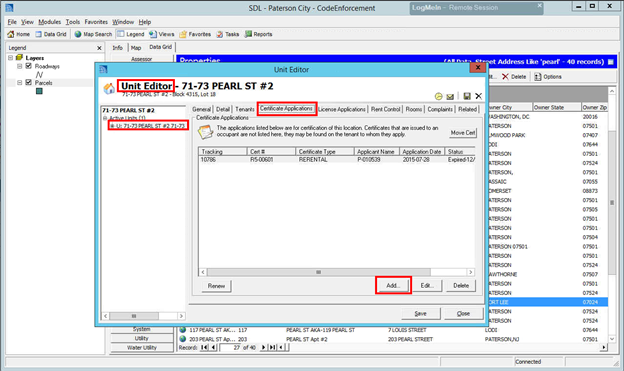This screenshot has height=371, width=624.
Task: Go to first record navigation button
Action: tap(204, 348)
